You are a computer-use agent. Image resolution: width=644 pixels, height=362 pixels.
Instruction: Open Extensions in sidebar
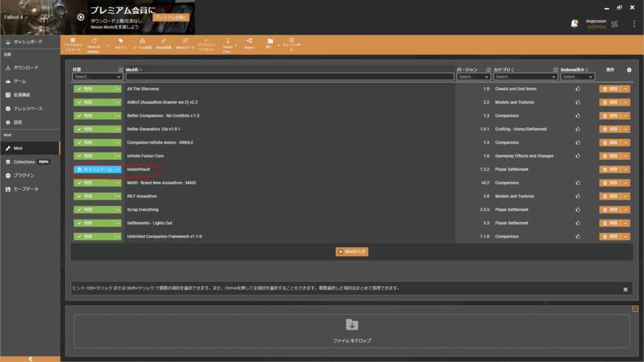[30, 94]
